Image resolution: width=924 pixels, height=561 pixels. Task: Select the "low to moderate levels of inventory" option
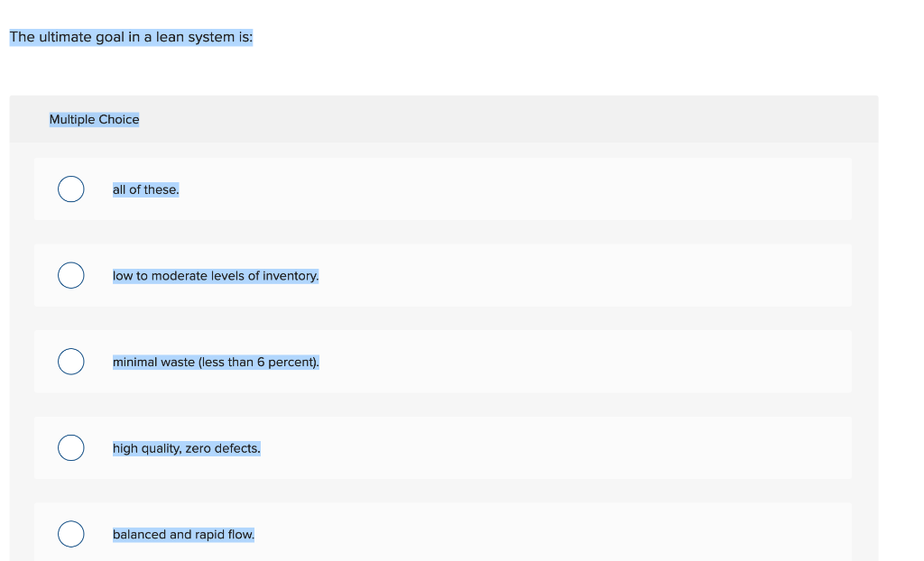[x=70, y=274]
